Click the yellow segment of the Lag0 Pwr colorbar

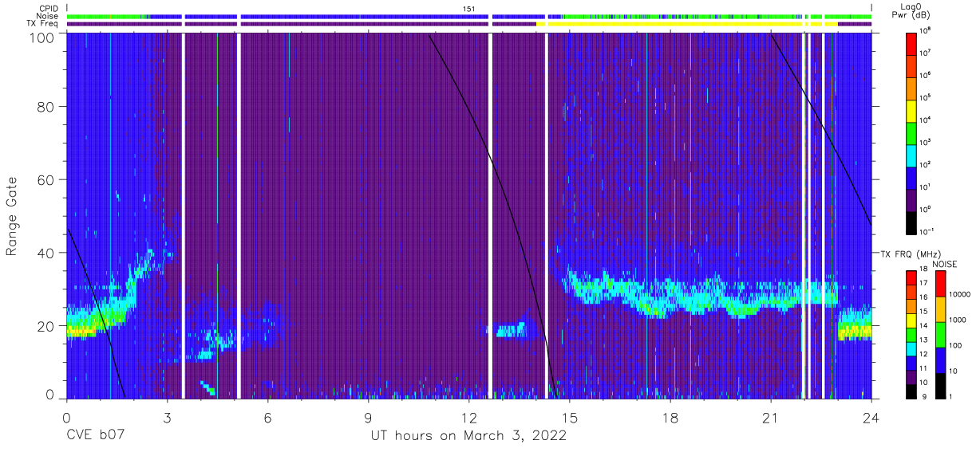[911, 110]
